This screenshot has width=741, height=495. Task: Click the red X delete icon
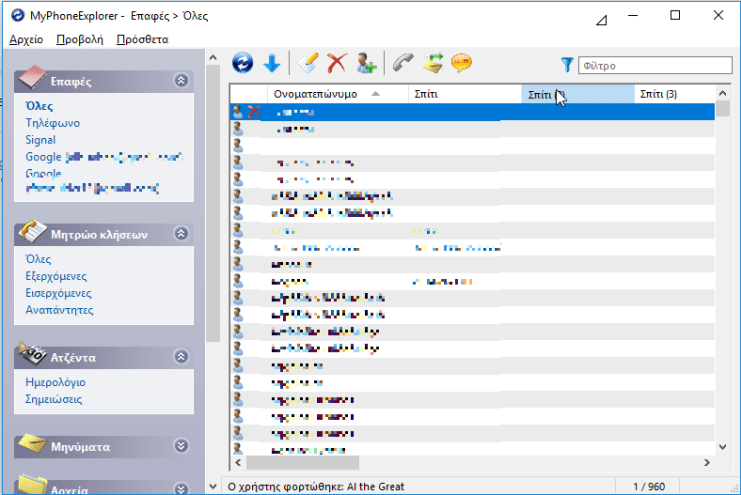pos(336,63)
